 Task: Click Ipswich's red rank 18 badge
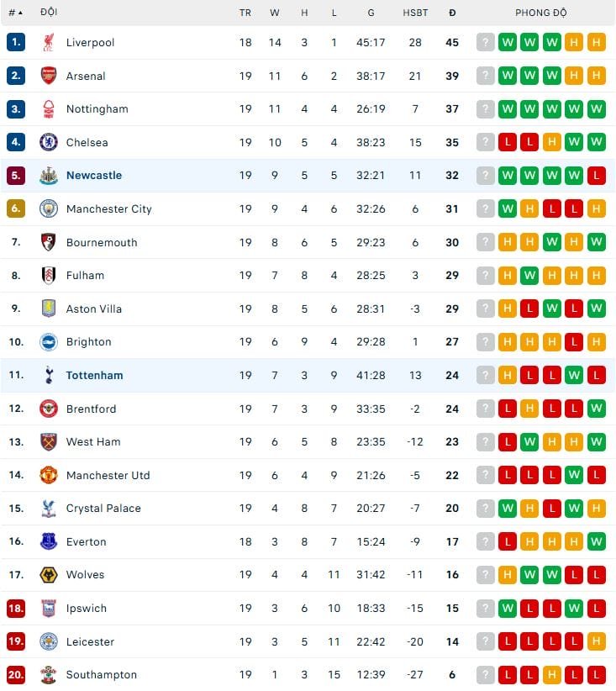(x=16, y=609)
